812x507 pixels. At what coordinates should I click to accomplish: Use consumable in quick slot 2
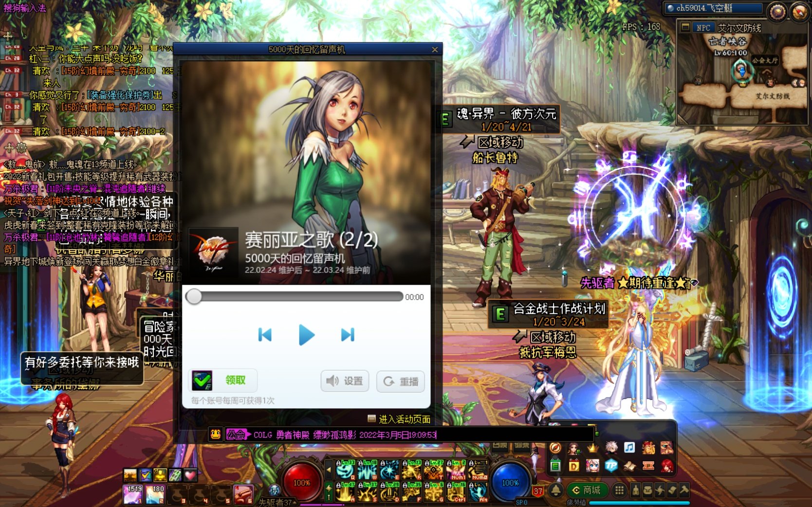155,494
